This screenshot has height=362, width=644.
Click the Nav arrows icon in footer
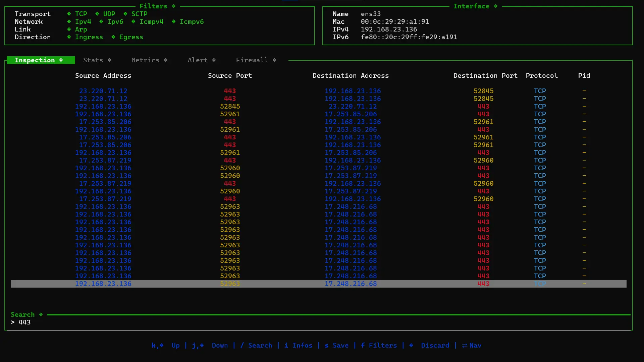coord(465,345)
